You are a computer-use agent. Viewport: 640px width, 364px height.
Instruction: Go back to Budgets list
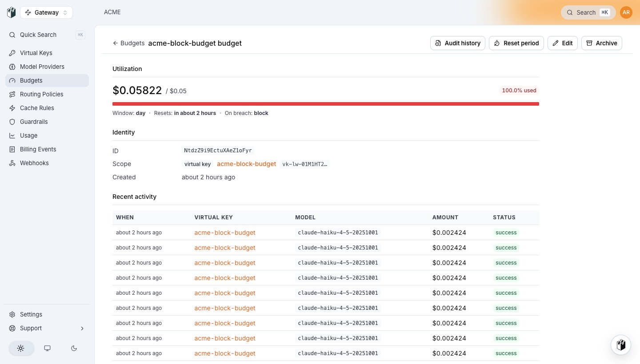[x=128, y=43]
